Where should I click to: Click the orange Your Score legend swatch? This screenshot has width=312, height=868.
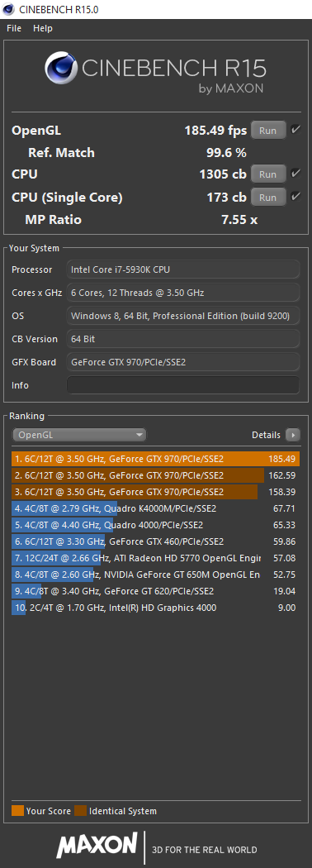tap(17, 811)
